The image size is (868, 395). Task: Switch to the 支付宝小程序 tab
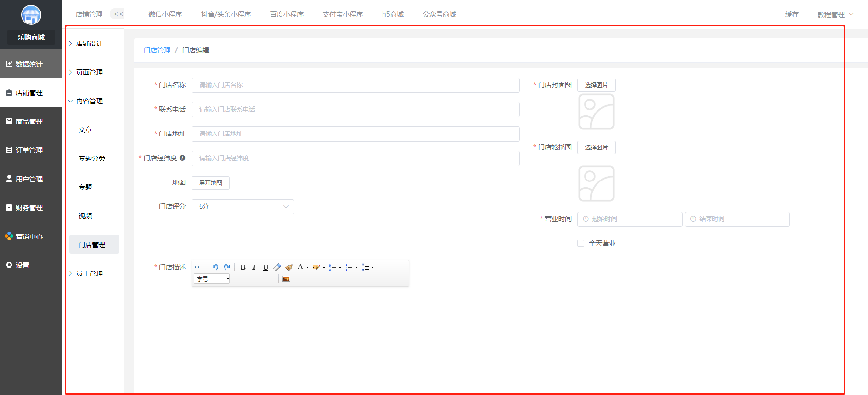[343, 15]
